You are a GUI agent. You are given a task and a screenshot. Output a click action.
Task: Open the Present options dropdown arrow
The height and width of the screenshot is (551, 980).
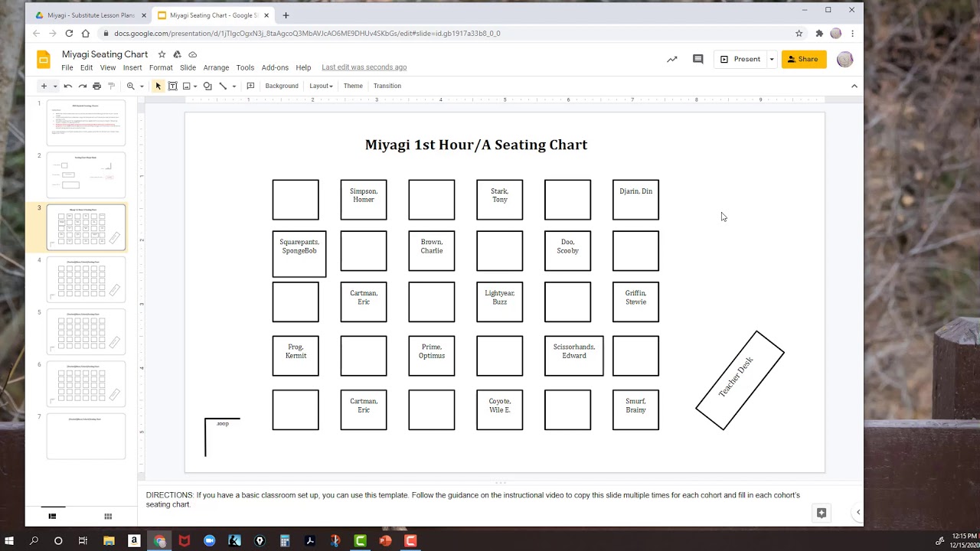point(772,59)
